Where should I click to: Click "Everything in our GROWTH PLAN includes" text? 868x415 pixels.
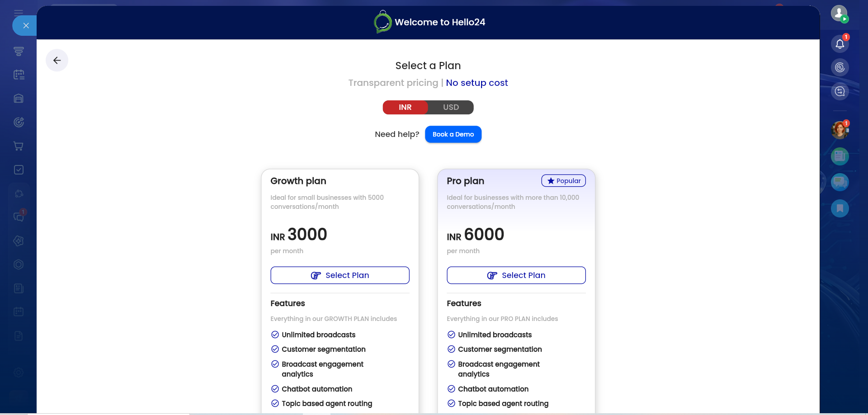334,319
